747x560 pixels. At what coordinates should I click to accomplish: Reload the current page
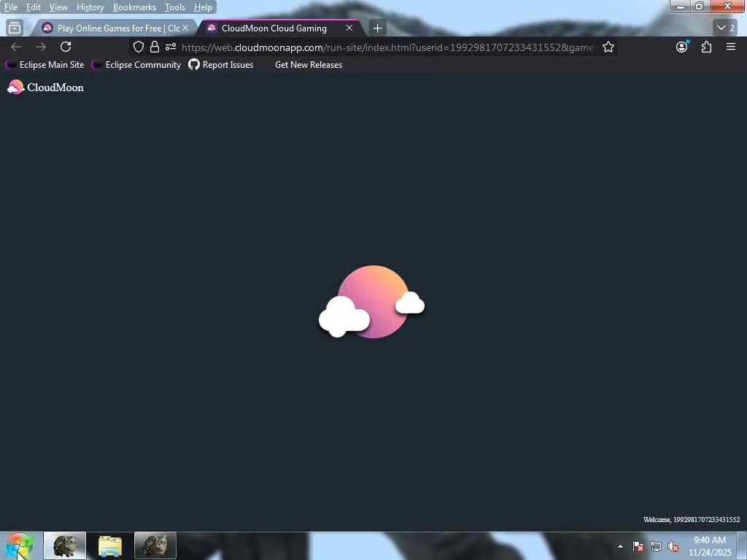pyautogui.click(x=66, y=47)
